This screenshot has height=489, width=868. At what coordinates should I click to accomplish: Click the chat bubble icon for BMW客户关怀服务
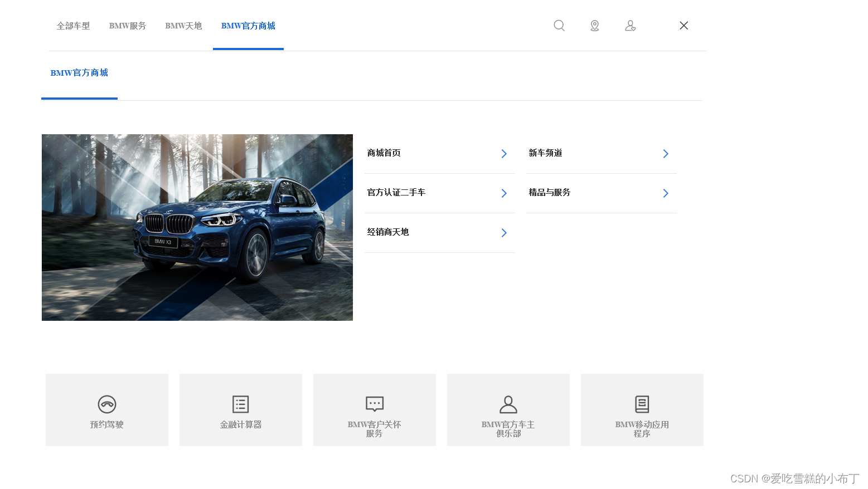click(x=375, y=404)
